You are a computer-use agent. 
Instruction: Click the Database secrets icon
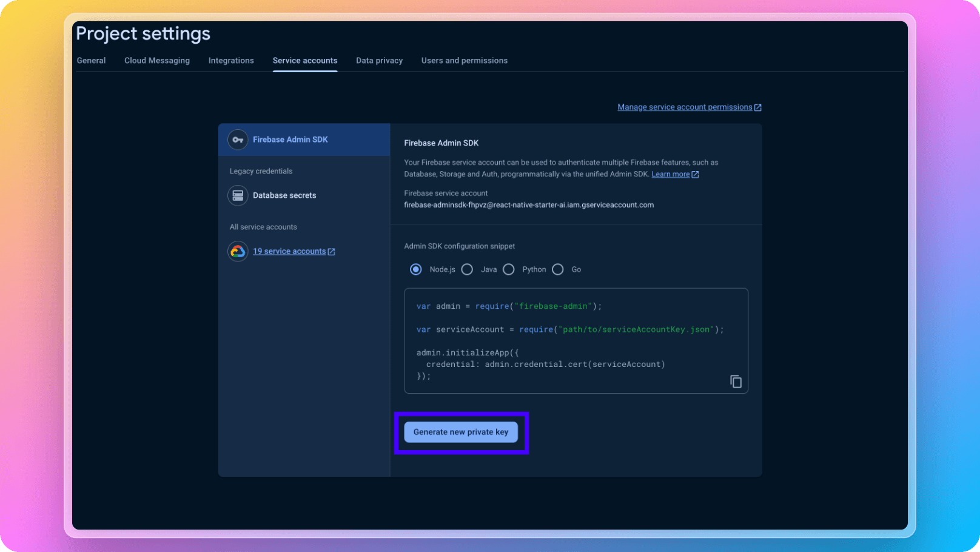[x=238, y=195]
